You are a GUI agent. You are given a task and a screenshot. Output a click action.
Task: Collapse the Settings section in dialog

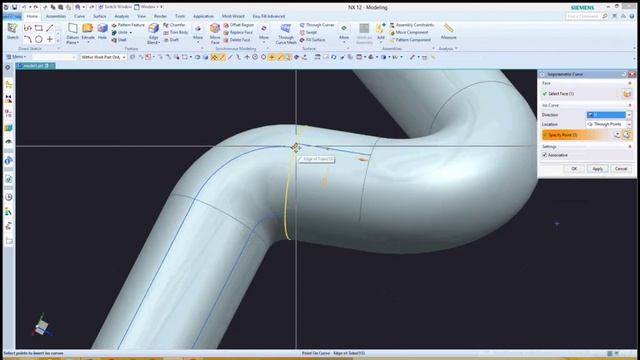click(x=630, y=146)
